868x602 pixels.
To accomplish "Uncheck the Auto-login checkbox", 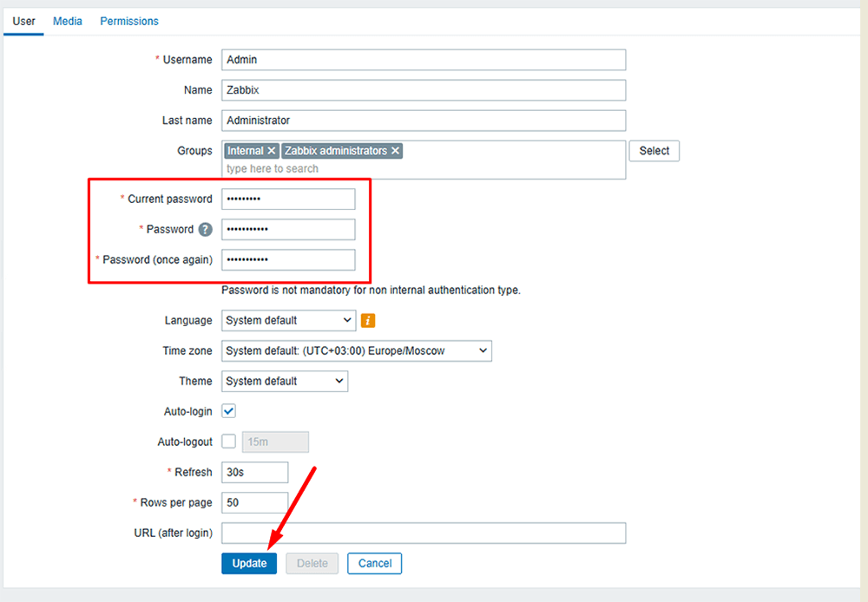I will pyautogui.click(x=228, y=411).
